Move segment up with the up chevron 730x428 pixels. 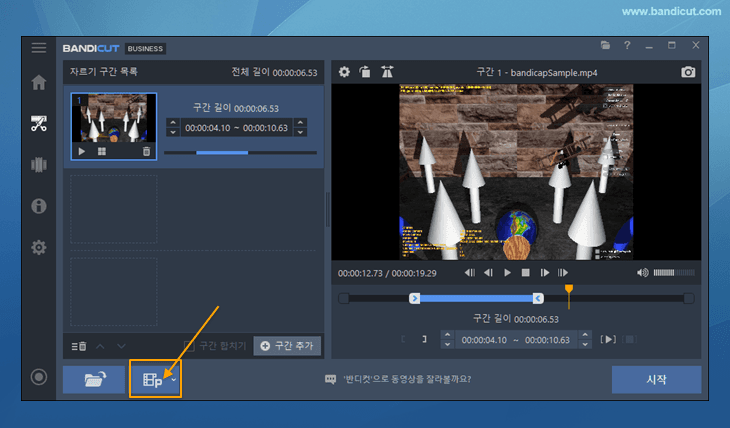click(100, 346)
